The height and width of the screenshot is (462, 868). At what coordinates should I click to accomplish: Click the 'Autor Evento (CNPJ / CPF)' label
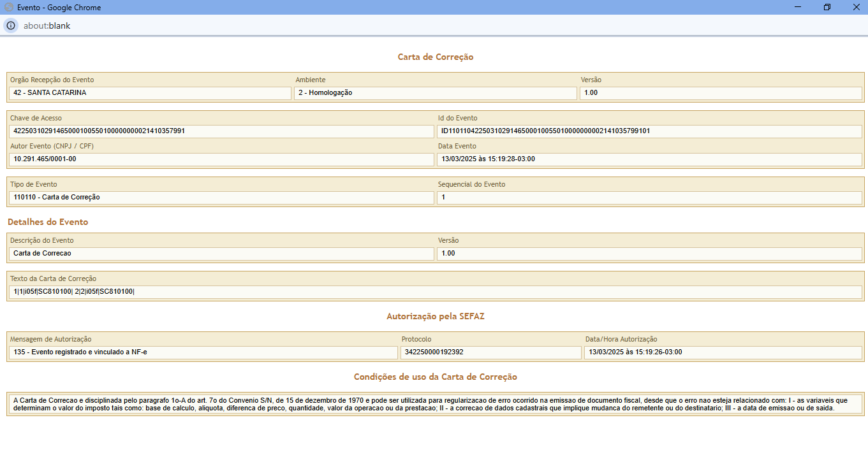pos(54,147)
